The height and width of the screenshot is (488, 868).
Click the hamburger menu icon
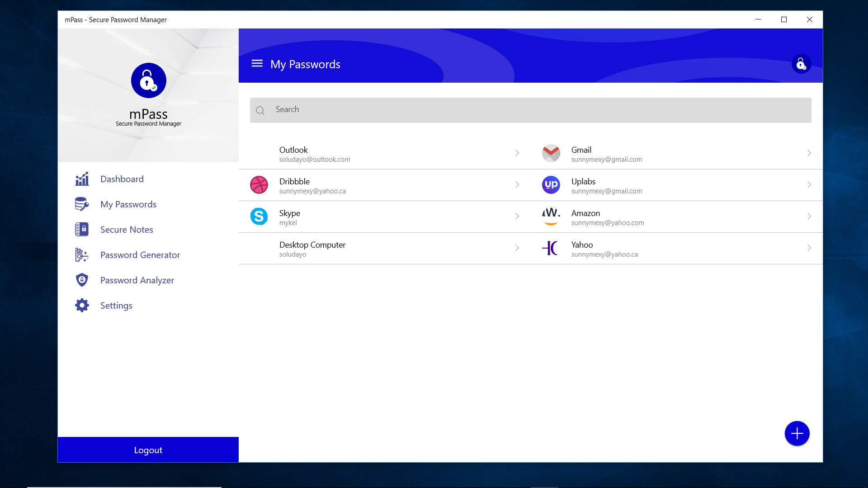[257, 64]
